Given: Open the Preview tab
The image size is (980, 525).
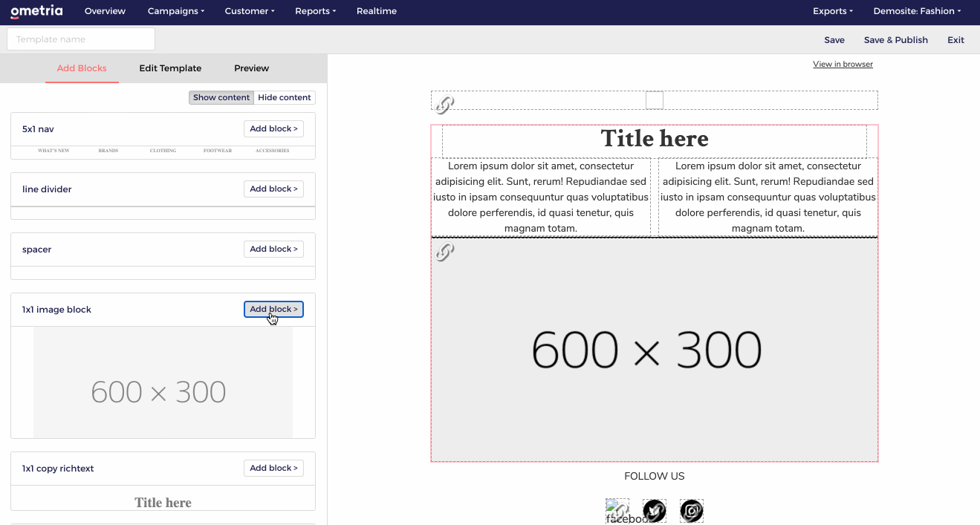Looking at the screenshot, I should pyautogui.click(x=251, y=68).
